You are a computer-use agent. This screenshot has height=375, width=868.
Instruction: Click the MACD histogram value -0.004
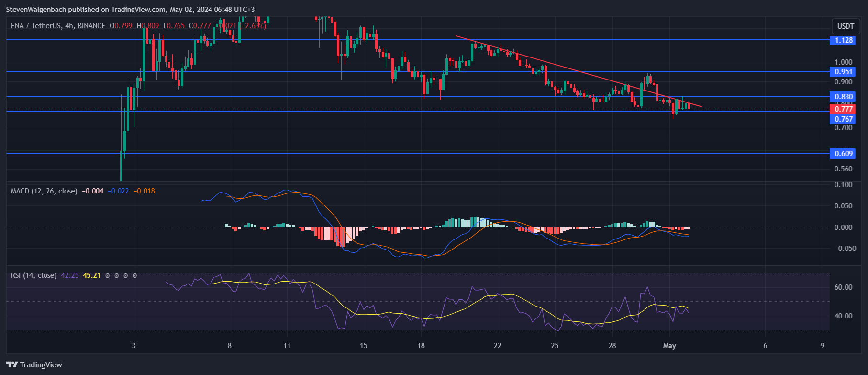[x=92, y=191]
